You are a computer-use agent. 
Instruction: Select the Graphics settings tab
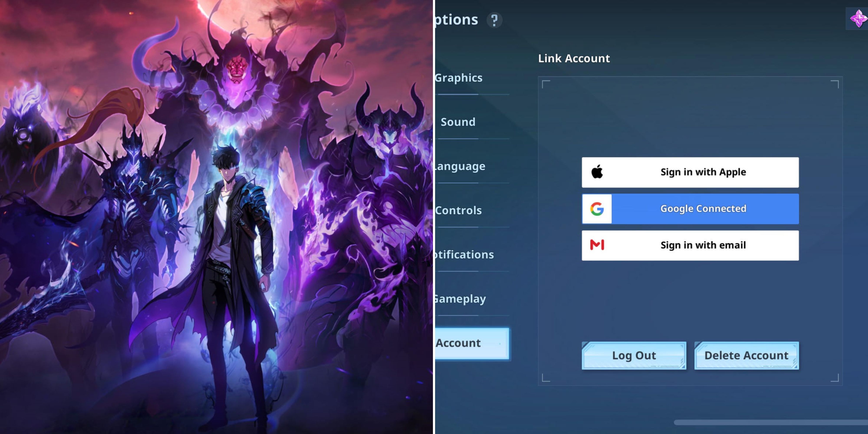458,77
